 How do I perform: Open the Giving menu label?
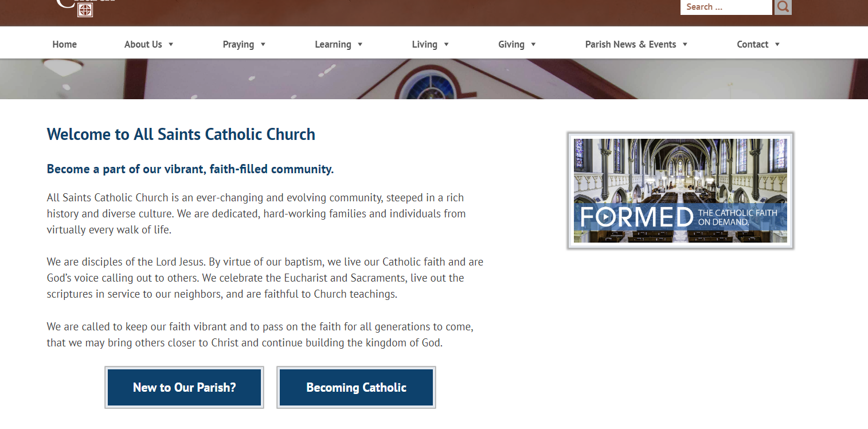tap(511, 44)
